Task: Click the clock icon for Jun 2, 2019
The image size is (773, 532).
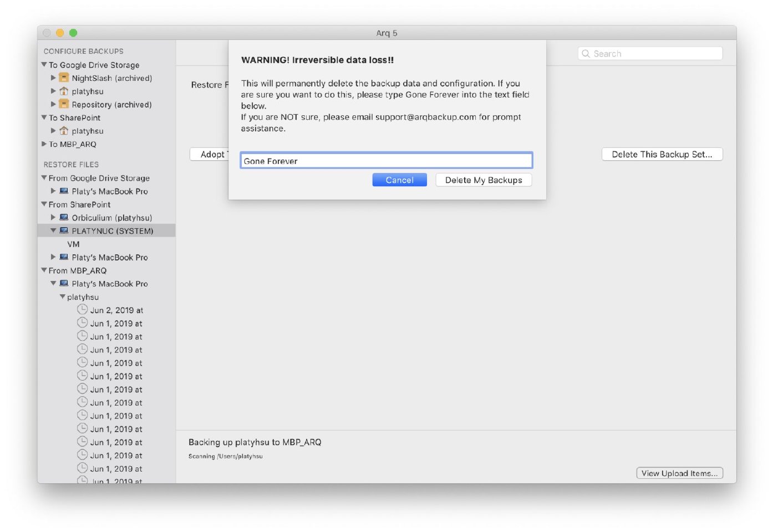Action: pos(82,310)
